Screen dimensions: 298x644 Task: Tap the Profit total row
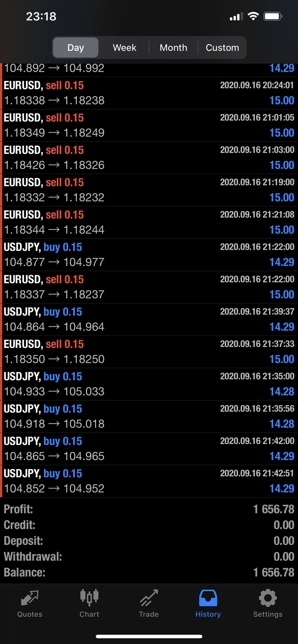(149, 509)
